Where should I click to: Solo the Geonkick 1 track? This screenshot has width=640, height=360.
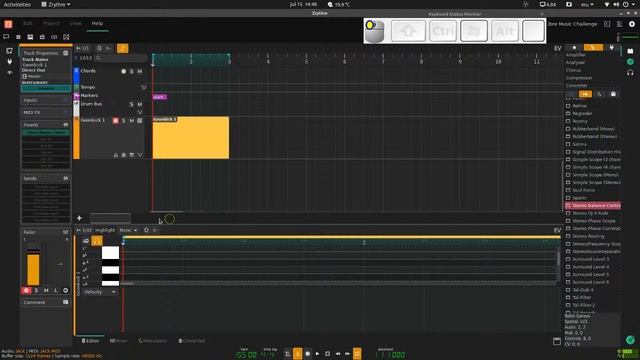(124, 121)
